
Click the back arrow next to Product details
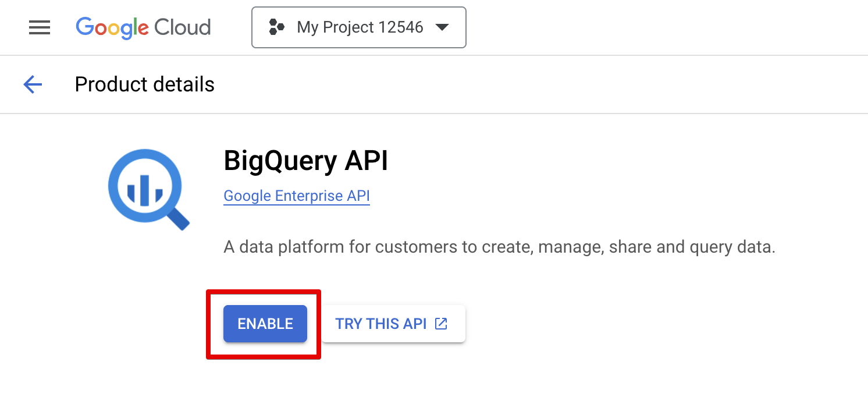33,84
